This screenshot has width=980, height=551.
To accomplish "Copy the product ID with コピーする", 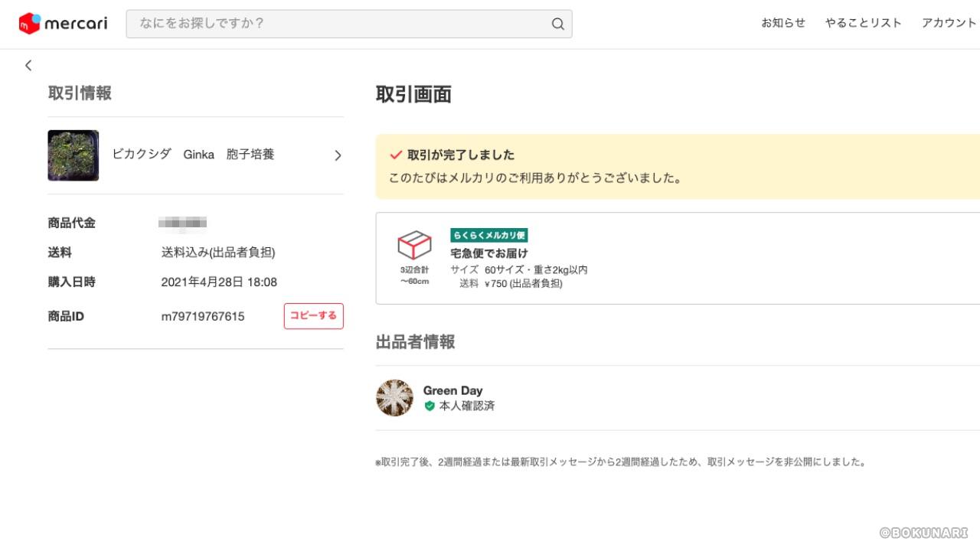I will pyautogui.click(x=314, y=316).
